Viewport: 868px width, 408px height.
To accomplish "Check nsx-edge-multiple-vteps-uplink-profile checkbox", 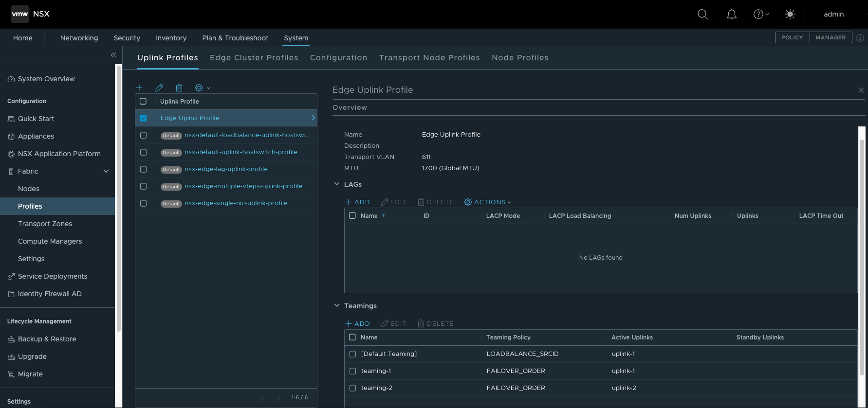I will click(x=143, y=186).
